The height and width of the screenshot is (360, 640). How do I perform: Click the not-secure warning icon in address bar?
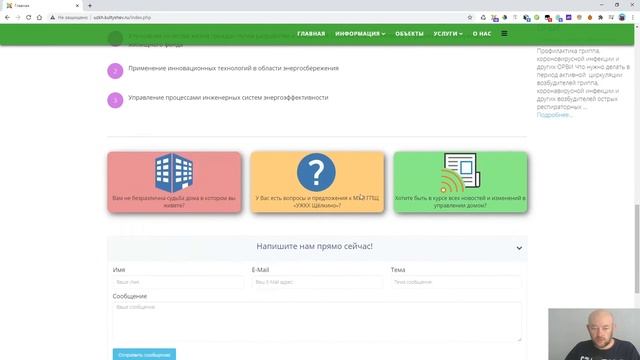(x=52, y=18)
